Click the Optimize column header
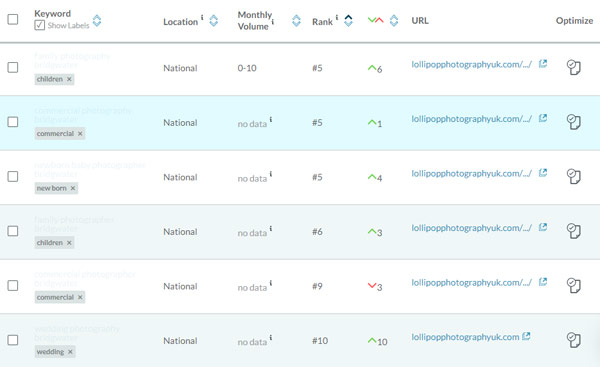 574,21
